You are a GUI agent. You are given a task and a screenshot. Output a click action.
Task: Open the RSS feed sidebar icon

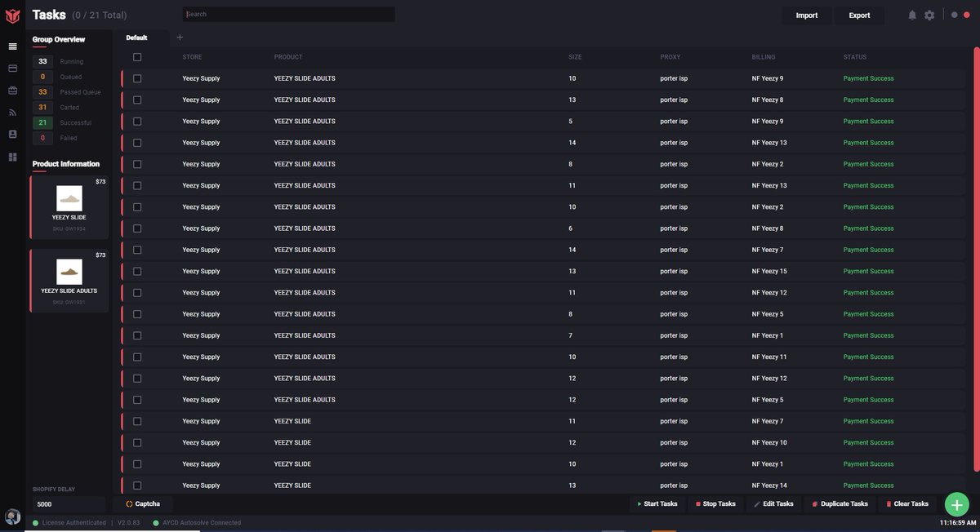pos(12,113)
